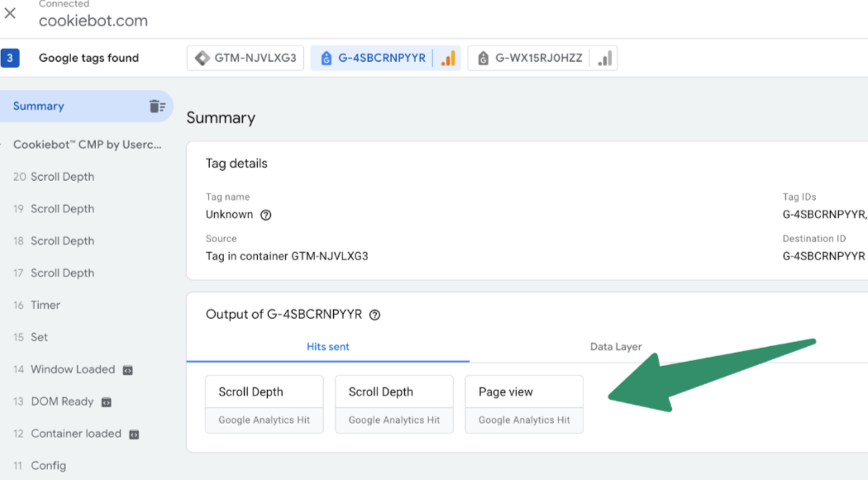868x480 pixels.
Task: Select the Hits sent tab
Action: tap(327, 347)
